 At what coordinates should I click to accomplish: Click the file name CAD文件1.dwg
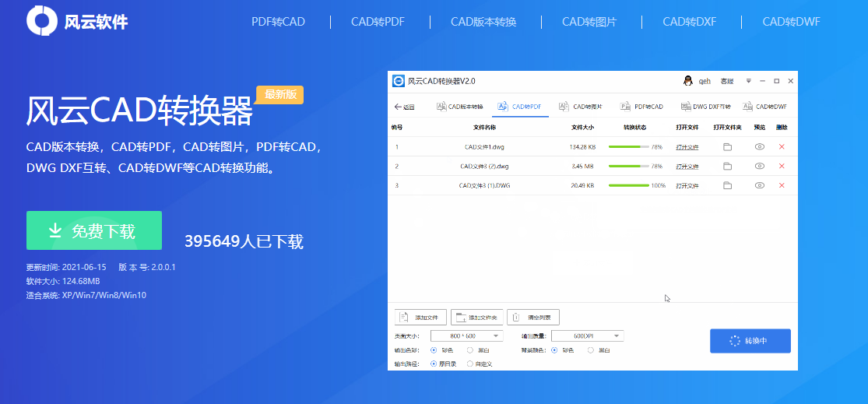click(484, 147)
